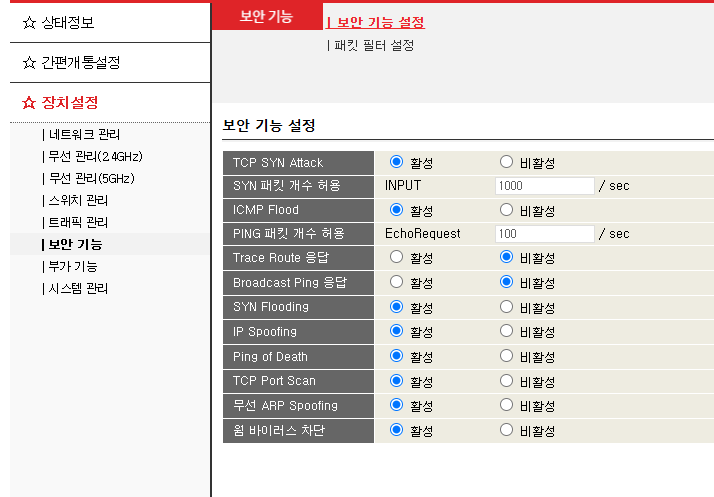Open 시스템 관리 in the sidebar

tap(78, 288)
